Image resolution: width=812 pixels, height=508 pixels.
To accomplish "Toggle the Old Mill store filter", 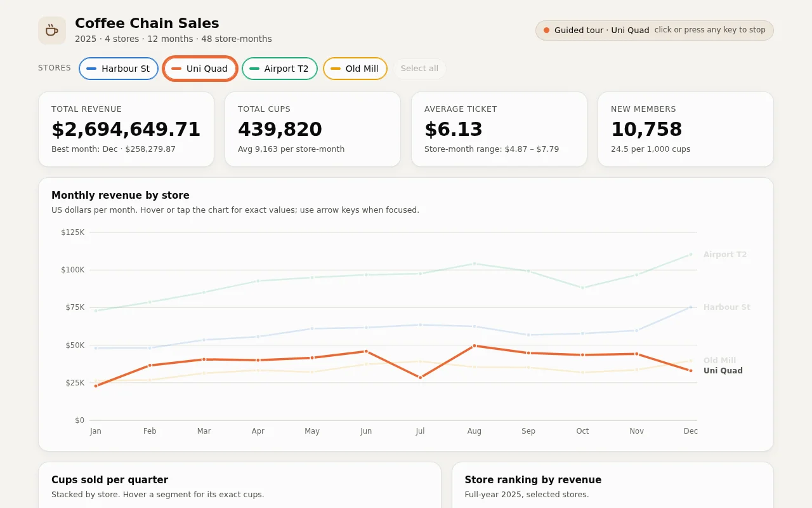I will pyautogui.click(x=355, y=69).
